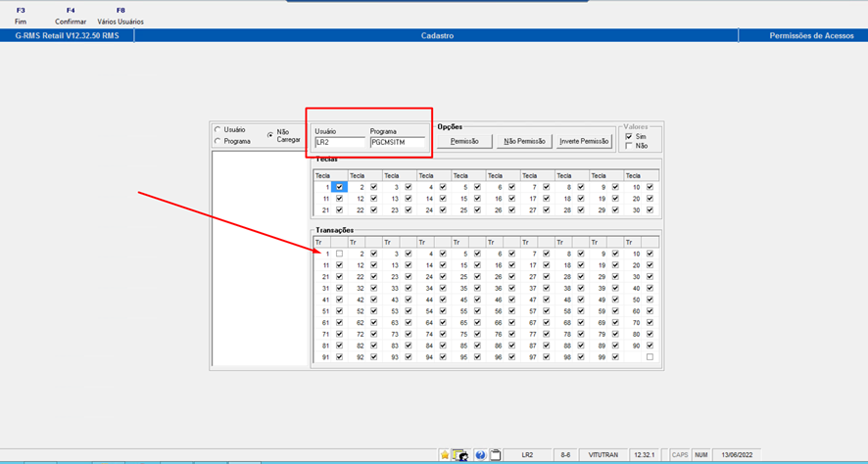This screenshot has height=464, width=868.
Task: Select the Programa radio button
Action: point(217,141)
